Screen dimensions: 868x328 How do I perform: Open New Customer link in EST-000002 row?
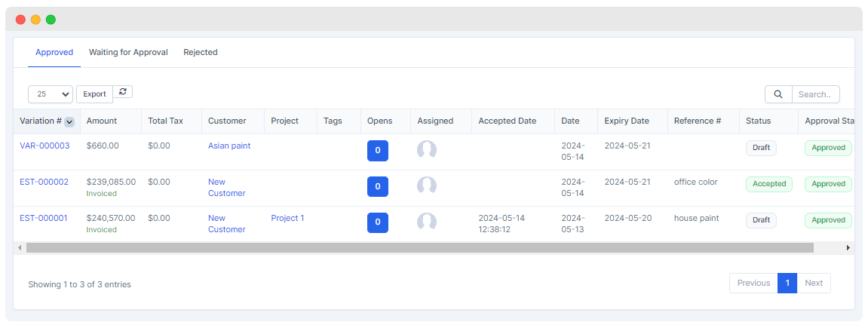pos(226,188)
